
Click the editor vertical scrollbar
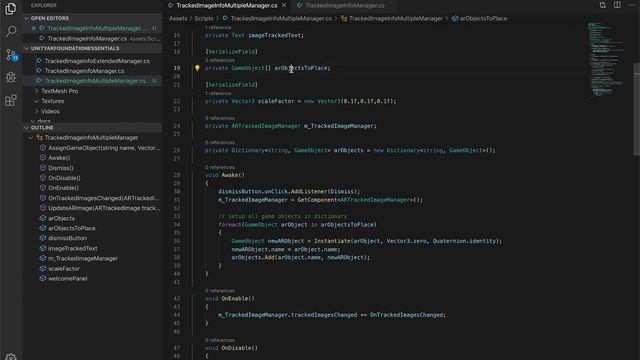pyautogui.click(x=637, y=109)
